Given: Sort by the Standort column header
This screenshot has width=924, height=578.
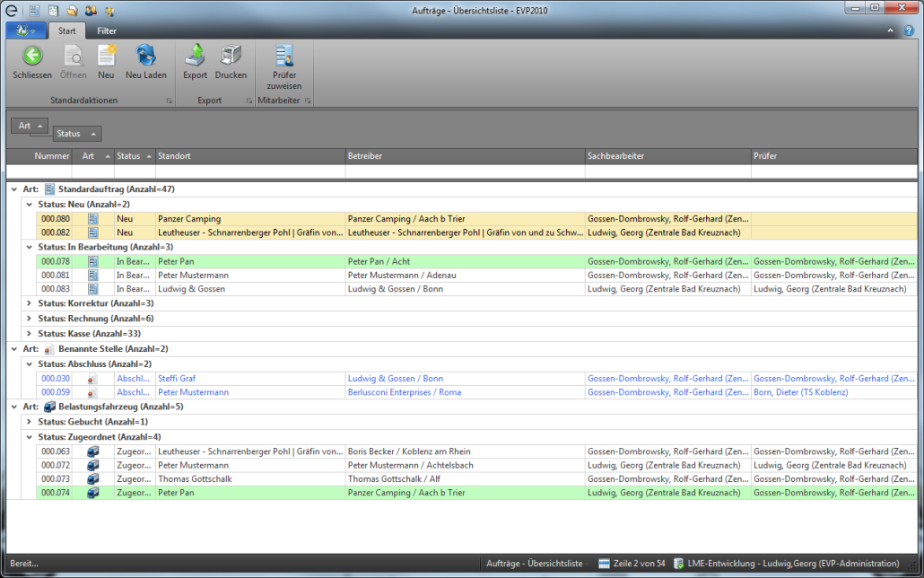Looking at the screenshot, I should [250, 156].
